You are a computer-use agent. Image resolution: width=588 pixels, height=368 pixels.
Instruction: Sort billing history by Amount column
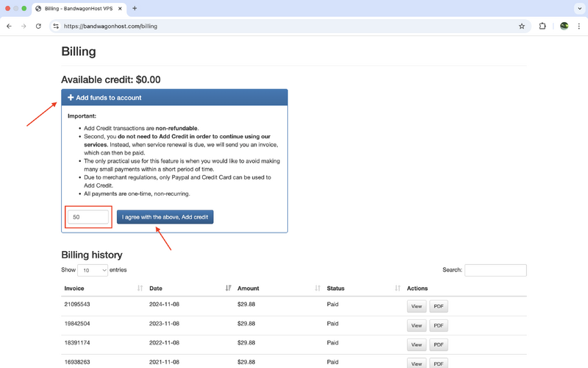coord(278,288)
